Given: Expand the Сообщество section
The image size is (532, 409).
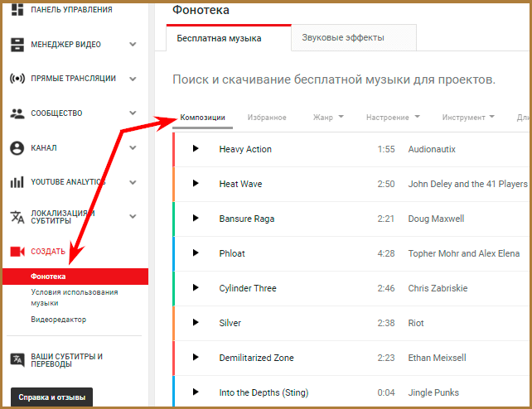Looking at the screenshot, I should coord(133,113).
